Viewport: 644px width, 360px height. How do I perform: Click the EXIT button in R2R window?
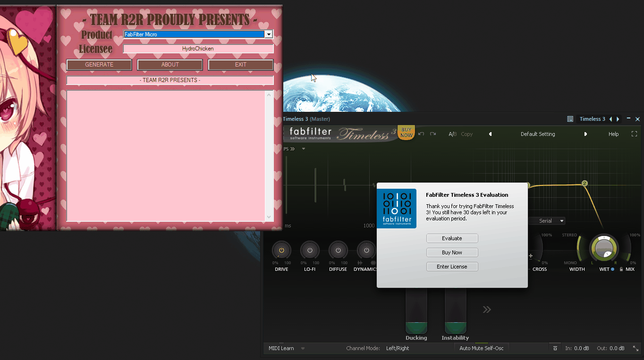241,65
